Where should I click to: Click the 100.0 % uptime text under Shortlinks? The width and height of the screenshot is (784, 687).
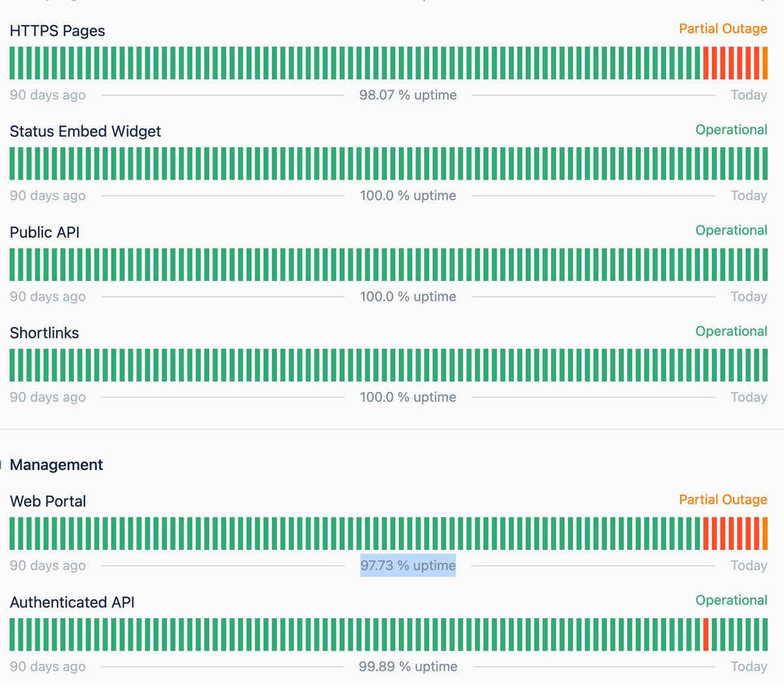pos(408,397)
